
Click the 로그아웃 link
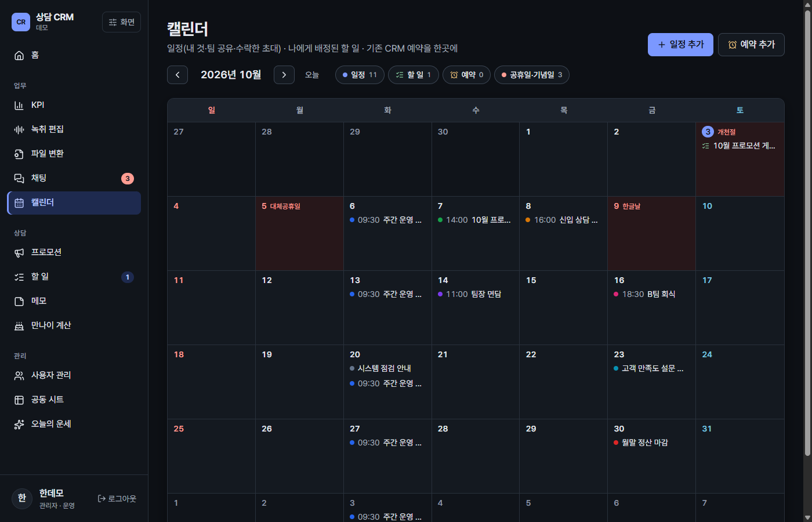pos(117,499)
